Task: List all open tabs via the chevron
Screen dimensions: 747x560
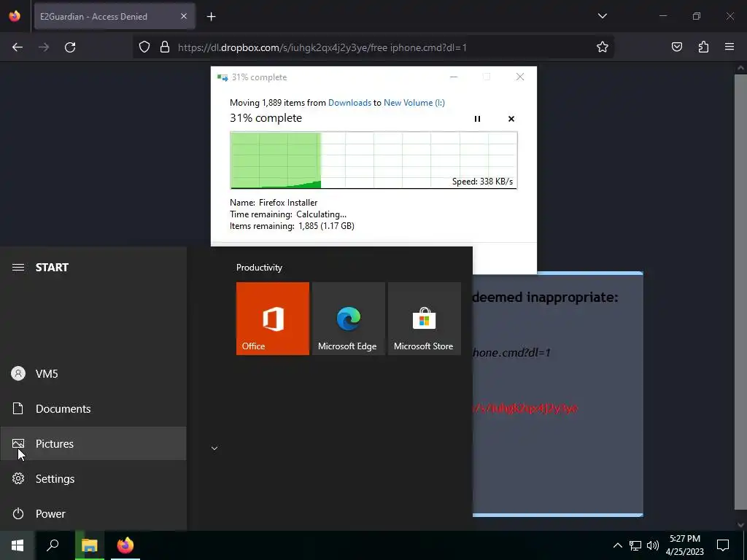Action: (602, 16)
